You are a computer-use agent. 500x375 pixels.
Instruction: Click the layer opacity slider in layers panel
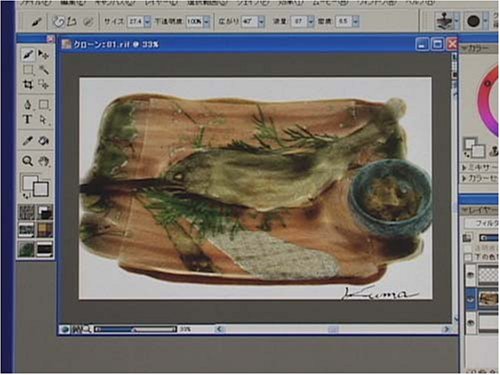(x=489, y=238)
